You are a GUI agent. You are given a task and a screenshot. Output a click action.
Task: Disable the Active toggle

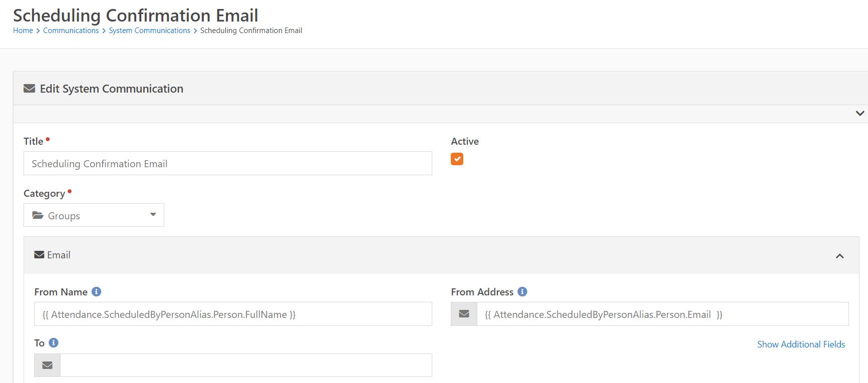pyautogui.click(x=457, y=159)
